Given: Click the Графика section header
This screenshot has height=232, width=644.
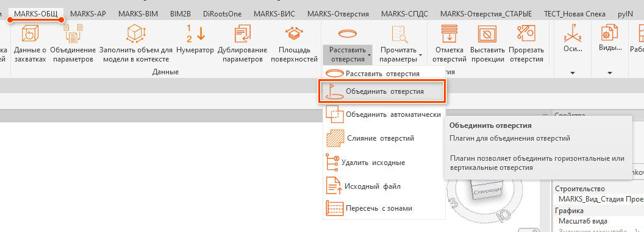Looking at the screenshot, I should [599, 211].
